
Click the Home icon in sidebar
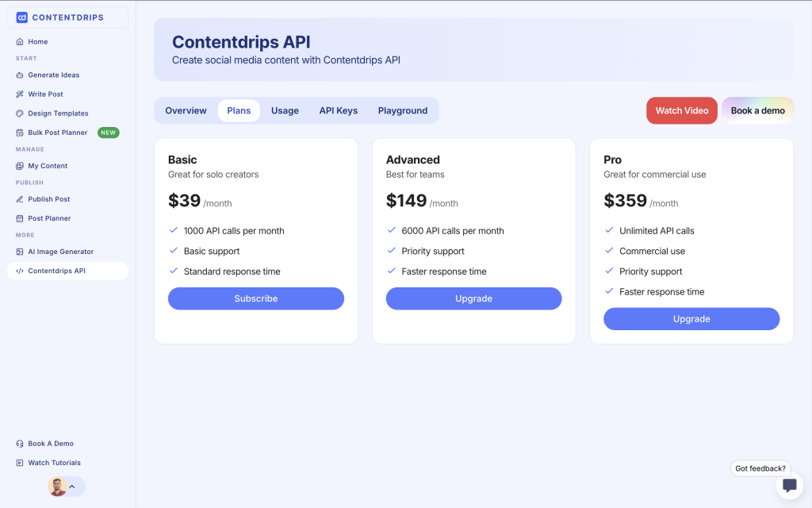pos(20,41)
